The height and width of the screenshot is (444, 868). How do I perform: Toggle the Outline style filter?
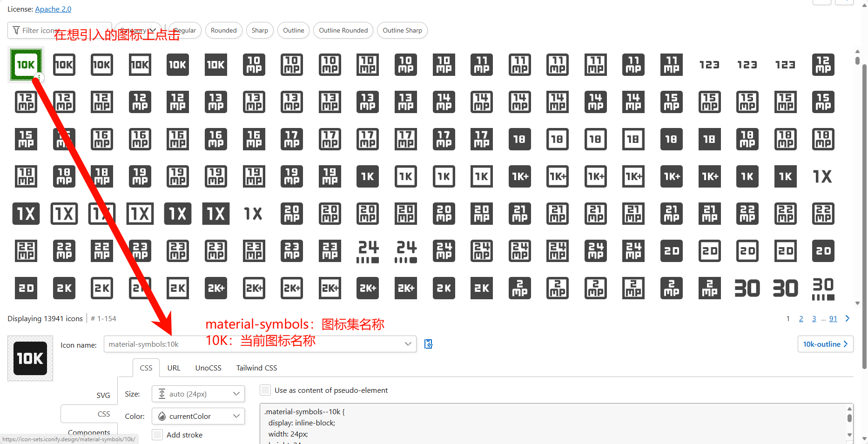293,30
